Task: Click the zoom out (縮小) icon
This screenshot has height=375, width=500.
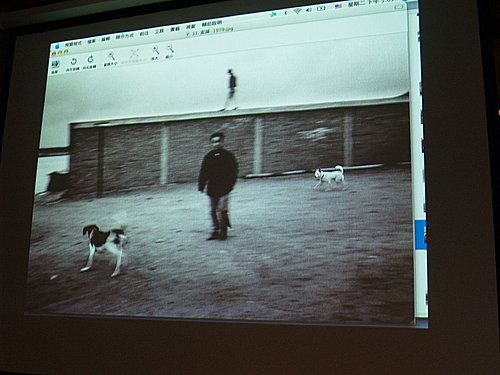Action: click(x=170, y=49)
